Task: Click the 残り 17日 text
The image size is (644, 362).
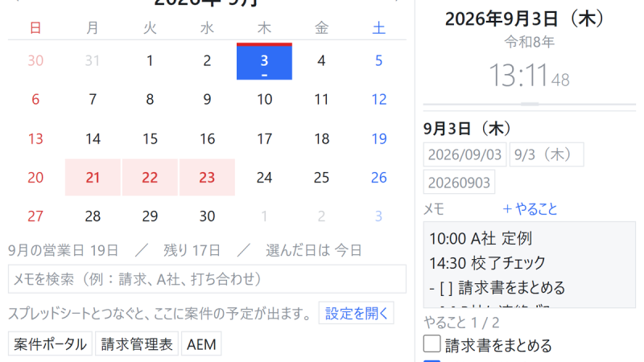Action: pos(192,250)
